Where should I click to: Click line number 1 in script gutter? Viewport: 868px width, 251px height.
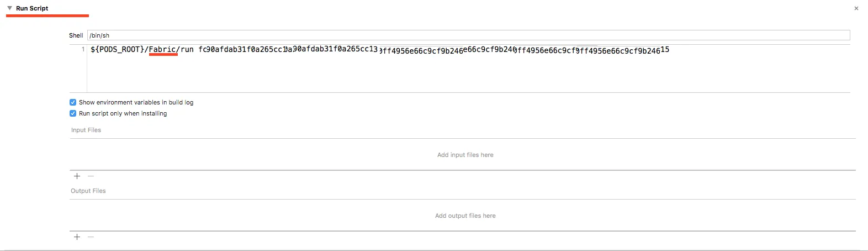(83, 49)
